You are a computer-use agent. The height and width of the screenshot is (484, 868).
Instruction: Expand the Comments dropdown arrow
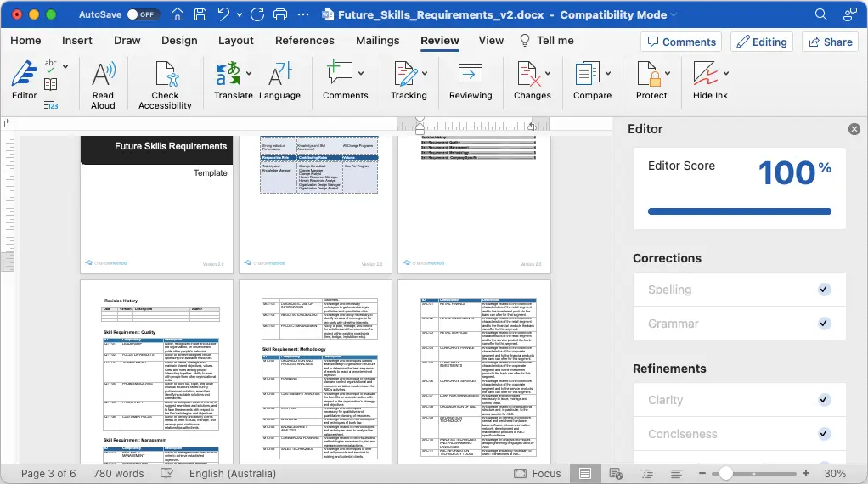pos(361,73)
